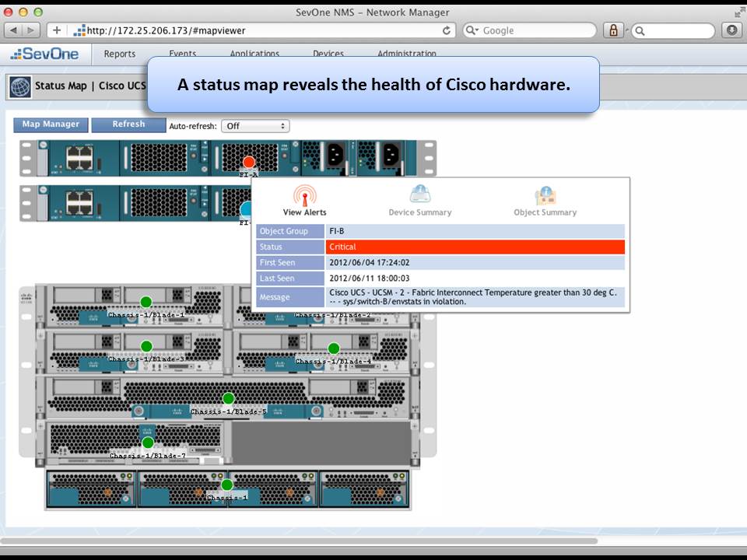The image size is (747, 560).
Task: Open the Auto-refresh dropdown
Action: pyautogui.click(x=256, y=125)
